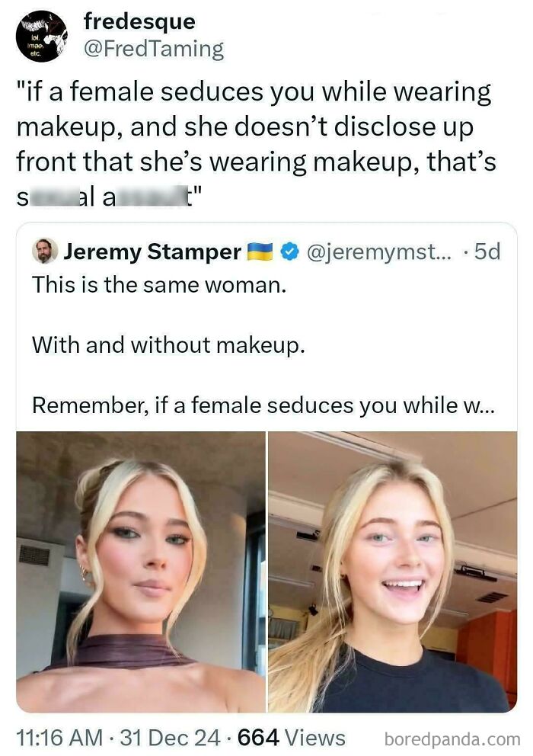The image size is (533, 756).
Task: Click the 664 Views count
Action: click(292, 738)
